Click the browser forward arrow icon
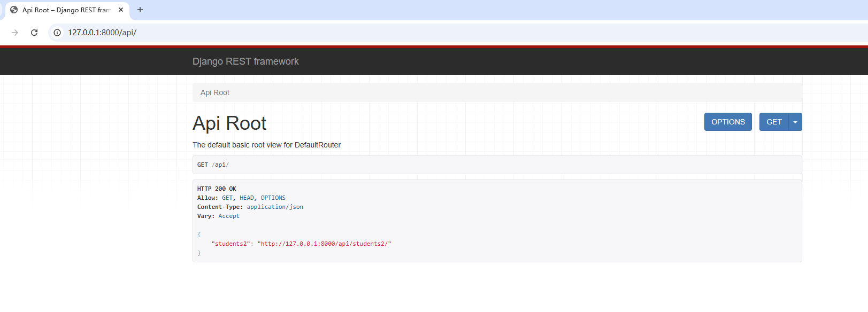868x312 pixels. [15, 33]
